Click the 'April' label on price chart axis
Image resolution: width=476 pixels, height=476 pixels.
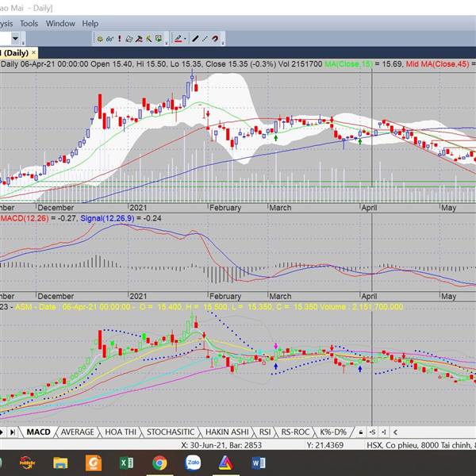[x=369, y=208]
